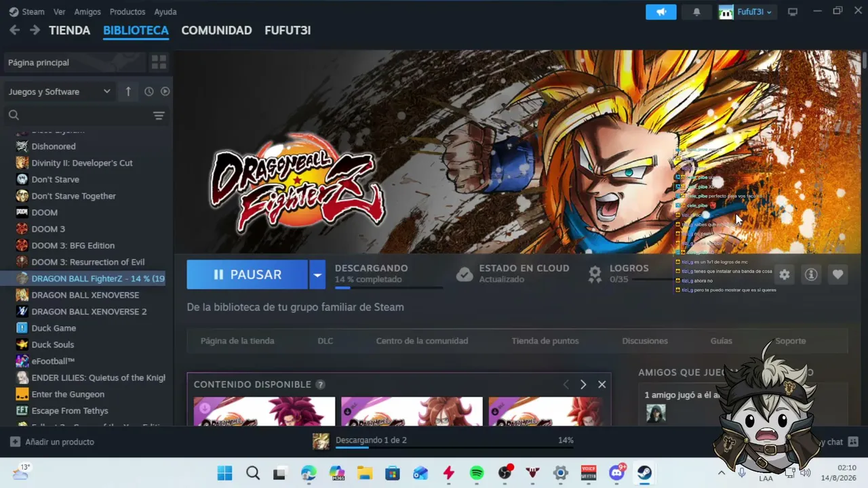Open the Steam cloud status icon
This screenshot has width=868, height=488.
(x=465, y=274)
